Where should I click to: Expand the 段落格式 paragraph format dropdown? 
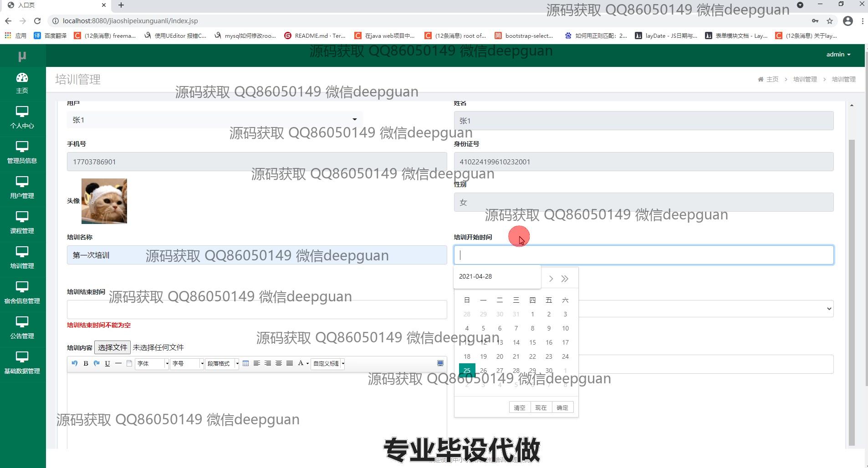coord(222,363)
